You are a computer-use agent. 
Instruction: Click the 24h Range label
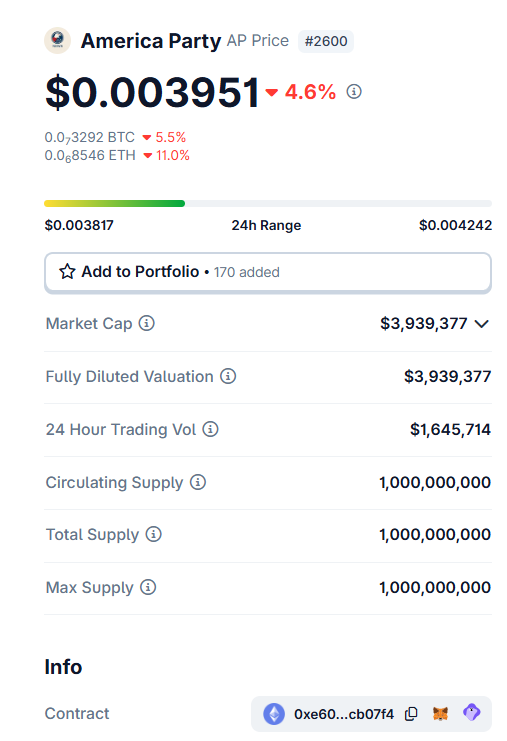pos(266,225)
